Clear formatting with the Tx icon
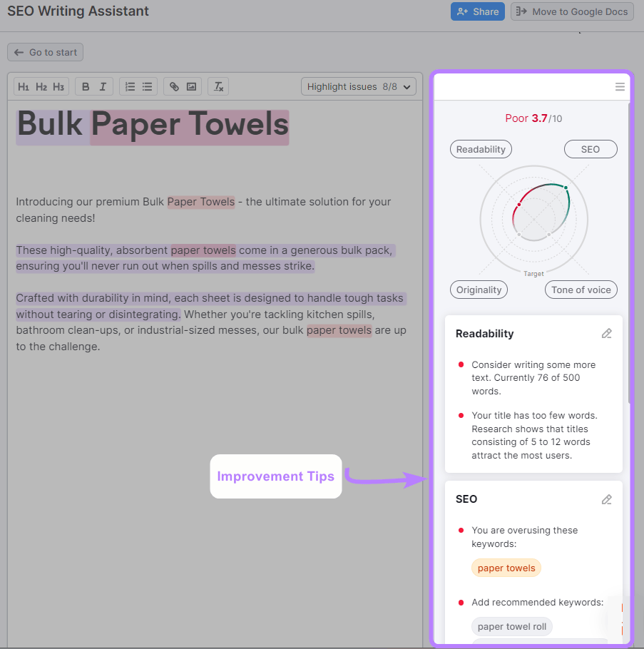 pyautogui.click(x=218, y=86)
